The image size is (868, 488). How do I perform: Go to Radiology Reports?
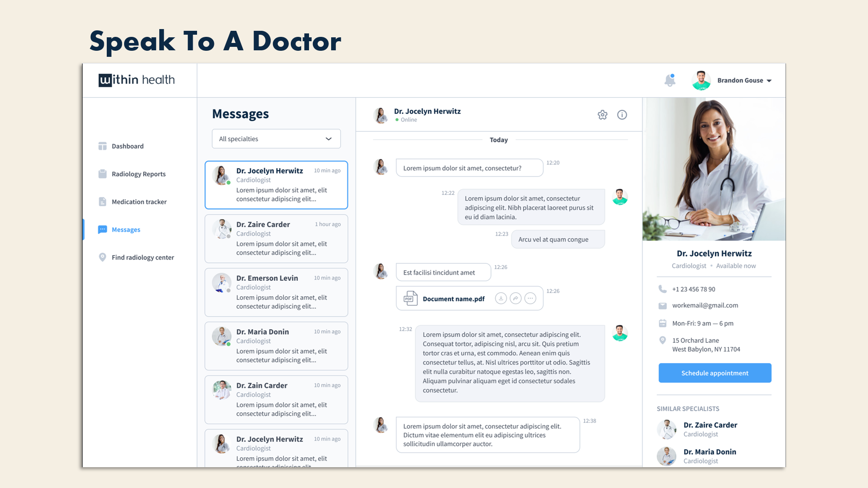(138, 174)
